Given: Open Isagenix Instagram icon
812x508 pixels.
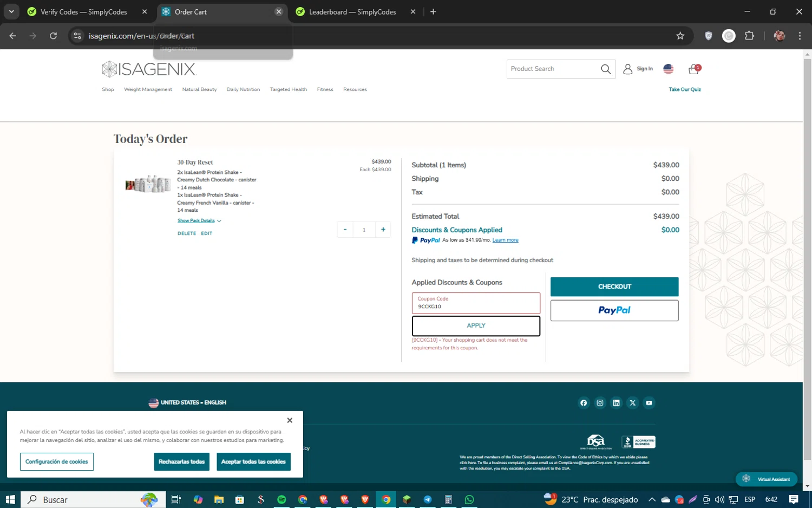Looking at the screenshot, I should [600, 403].
